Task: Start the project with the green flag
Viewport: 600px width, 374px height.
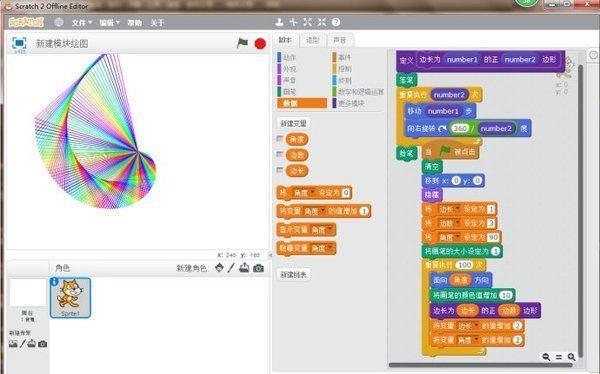Action: coord(242,43)
